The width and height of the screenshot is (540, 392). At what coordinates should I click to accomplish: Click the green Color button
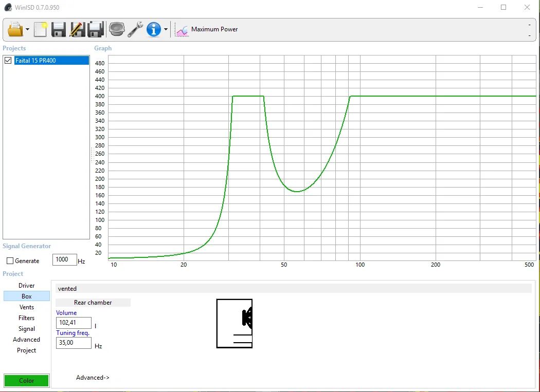(27, 381)
